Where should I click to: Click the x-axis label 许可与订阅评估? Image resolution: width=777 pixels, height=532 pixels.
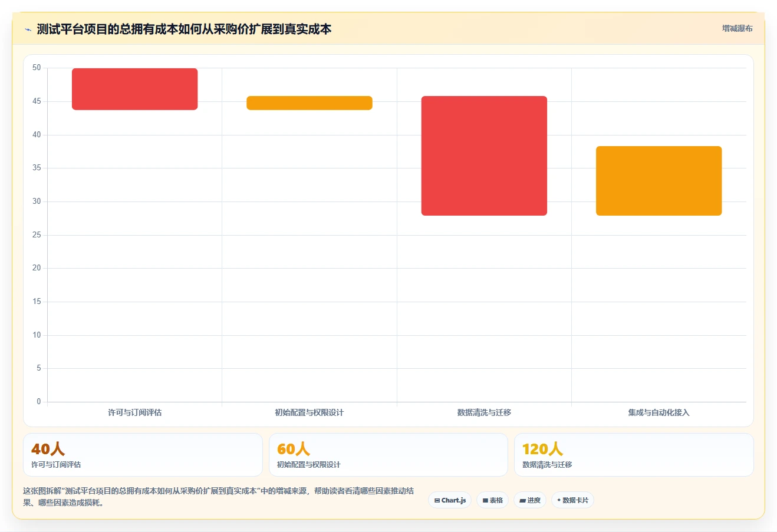(x=135, y=412)
